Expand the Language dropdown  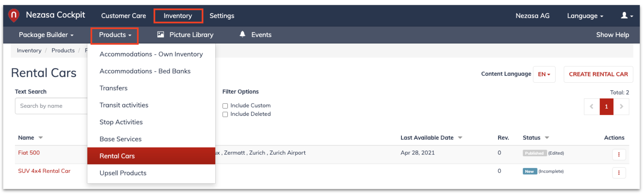[x=585, y=16]
